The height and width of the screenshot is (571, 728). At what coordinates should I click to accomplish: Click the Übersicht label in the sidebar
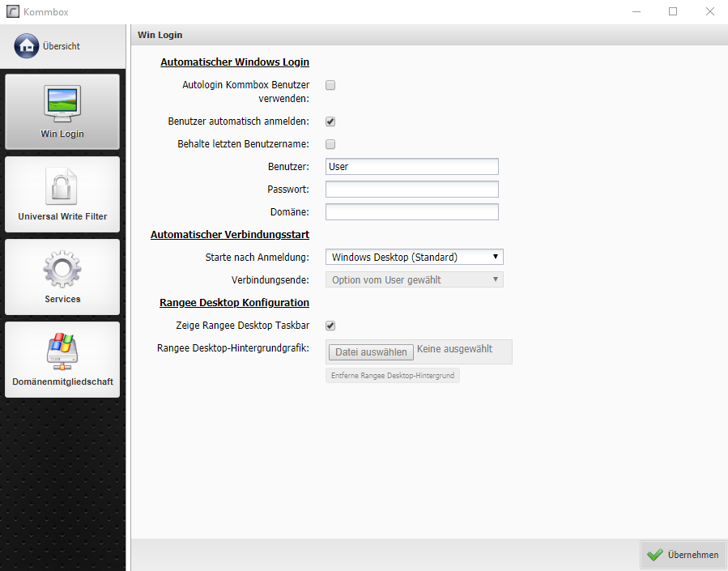tap(62, 46)
